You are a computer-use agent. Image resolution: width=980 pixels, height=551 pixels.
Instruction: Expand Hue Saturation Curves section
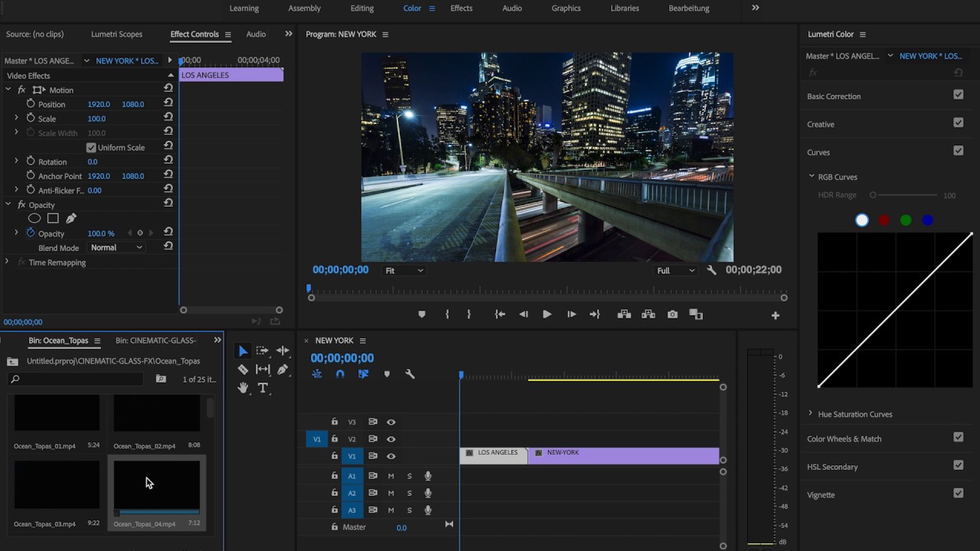811,414
